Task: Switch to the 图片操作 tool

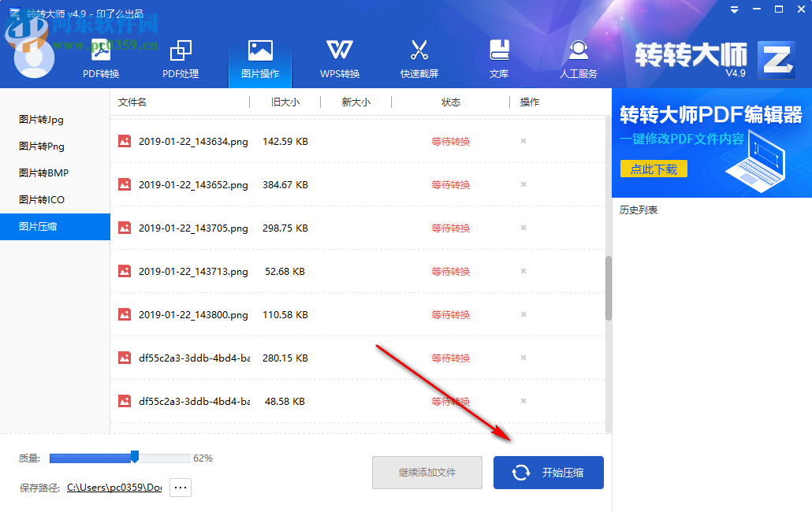Action: pyautogui.click(x=260, y=58)
